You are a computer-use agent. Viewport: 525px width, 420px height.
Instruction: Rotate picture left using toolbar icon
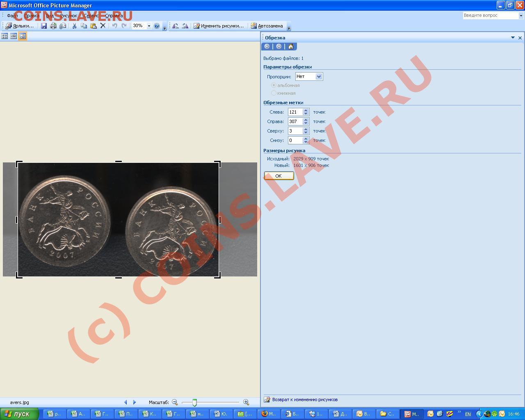176,26
